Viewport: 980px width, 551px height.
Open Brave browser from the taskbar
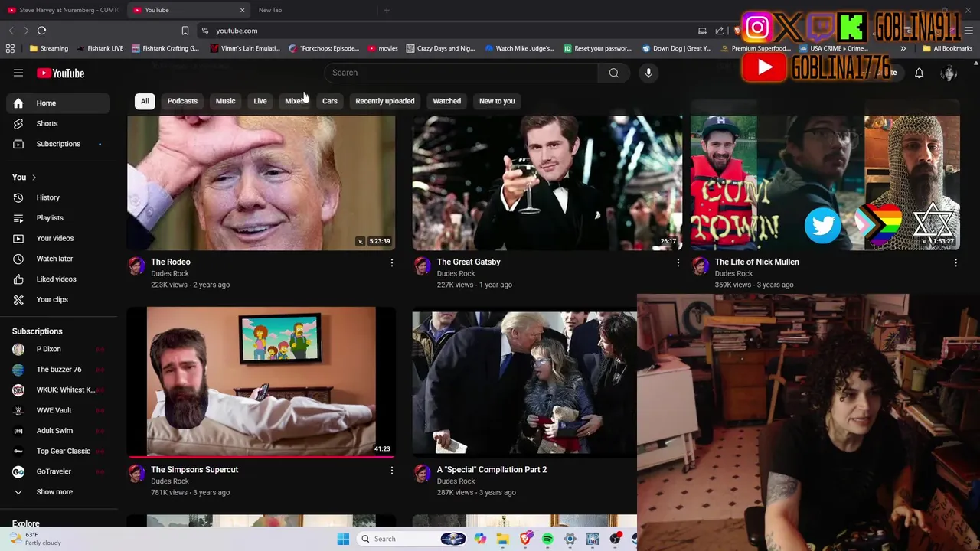(x=525, y=539)
